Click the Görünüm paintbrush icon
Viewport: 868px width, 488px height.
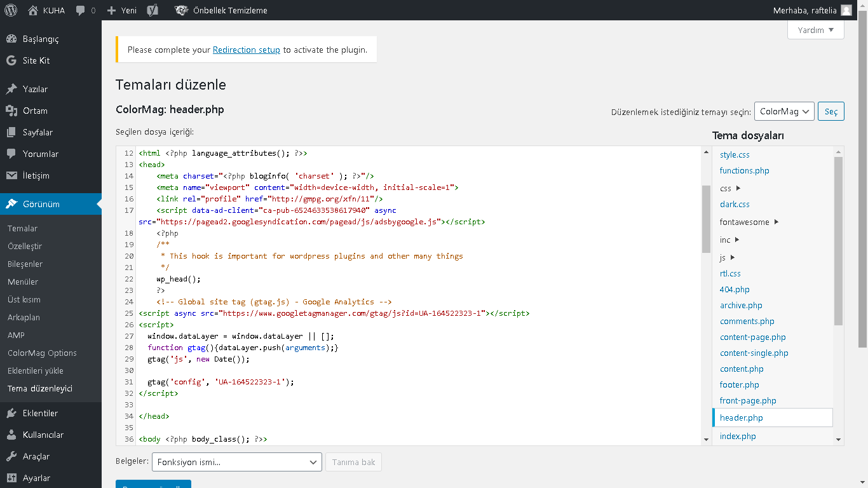(11, 204)
